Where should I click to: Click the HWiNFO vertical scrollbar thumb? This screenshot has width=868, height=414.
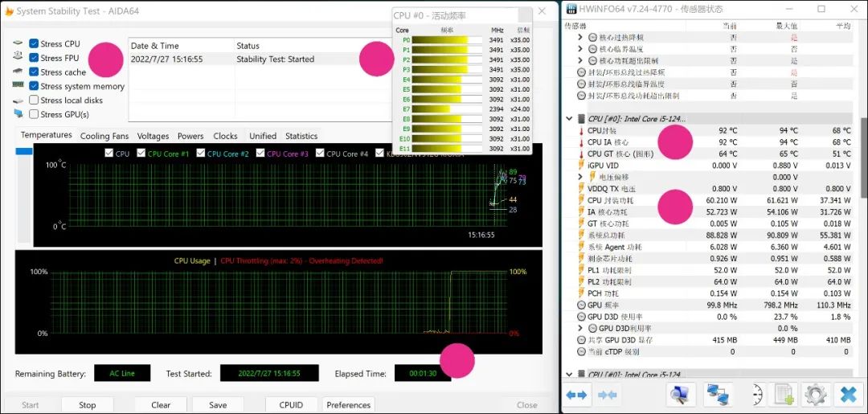[x=864, y=158]
